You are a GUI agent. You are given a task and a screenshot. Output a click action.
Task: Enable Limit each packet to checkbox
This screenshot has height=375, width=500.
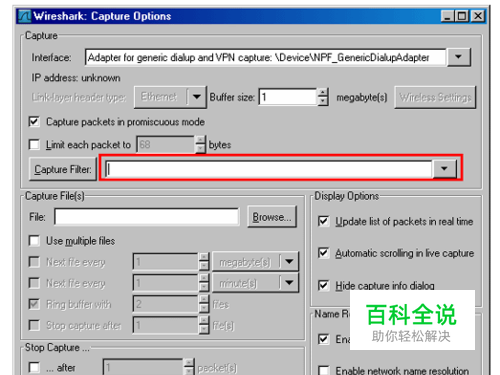pos(34,145)
